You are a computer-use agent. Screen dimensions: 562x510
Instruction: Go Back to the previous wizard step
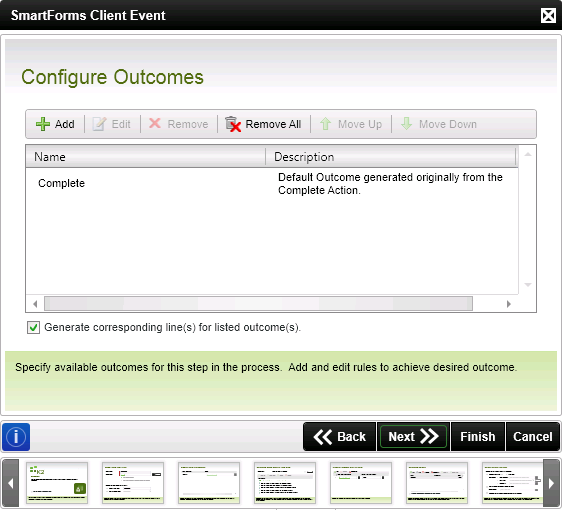[339, 437]
